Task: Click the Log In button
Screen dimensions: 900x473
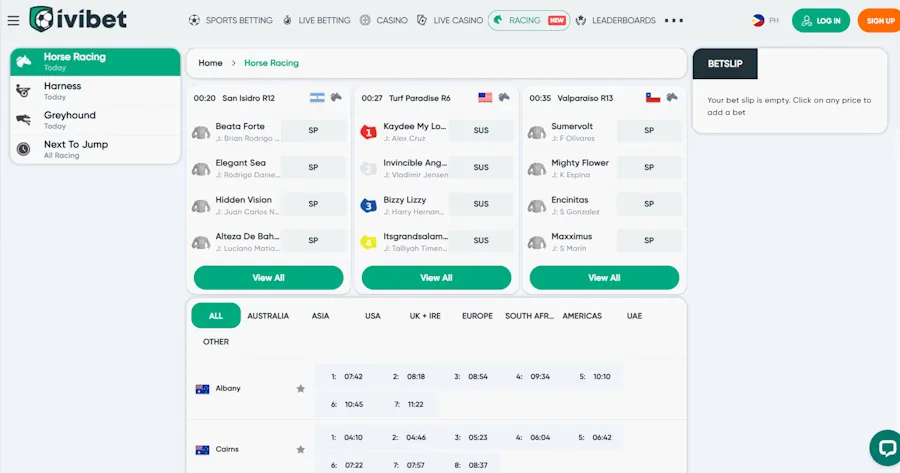Action: (821, 21)
